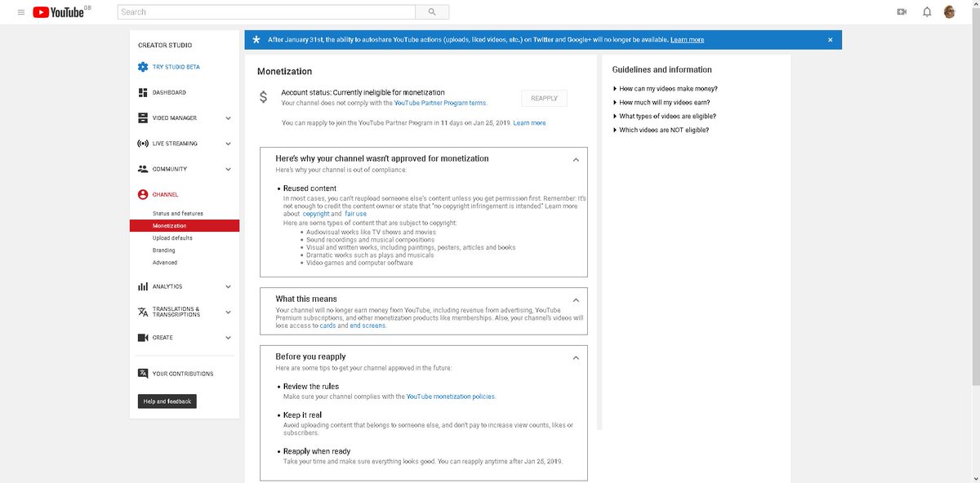Click Learn more in the blue banner
This screenshot has height=483, width=980.
687,40
